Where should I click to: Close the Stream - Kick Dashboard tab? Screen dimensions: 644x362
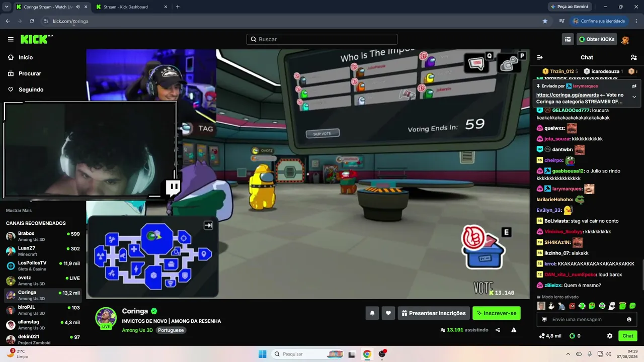(x=166, y=7)
